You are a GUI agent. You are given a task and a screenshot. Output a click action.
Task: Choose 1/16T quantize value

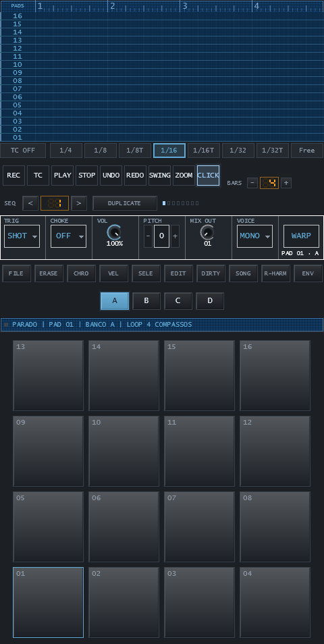[204, 151]
